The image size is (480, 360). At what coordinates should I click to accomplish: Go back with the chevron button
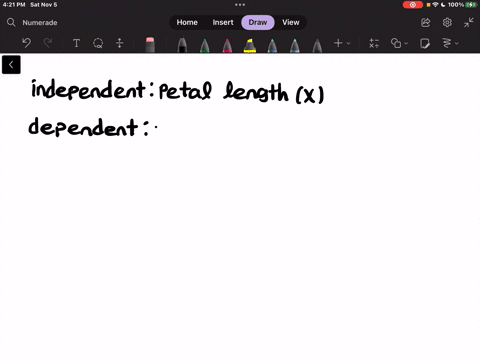[11, 65]
